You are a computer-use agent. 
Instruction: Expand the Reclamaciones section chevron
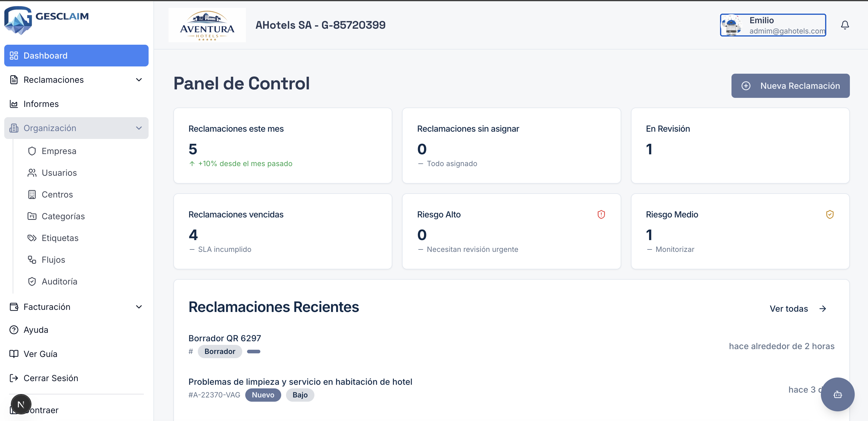pyautogui.click(x=139, y=79)
